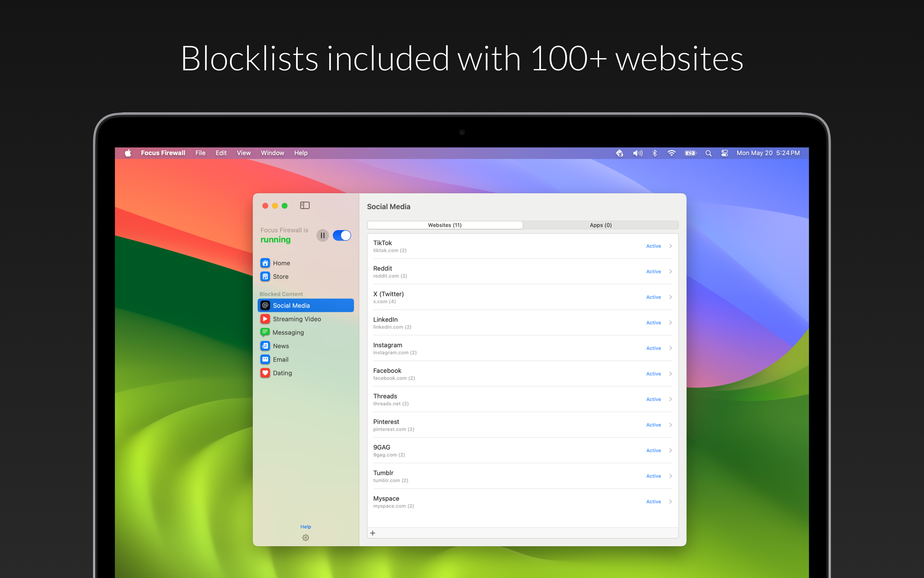This screenshot has width=924, height=578.
Task: Open the File menu
Action: click(200, 153)
